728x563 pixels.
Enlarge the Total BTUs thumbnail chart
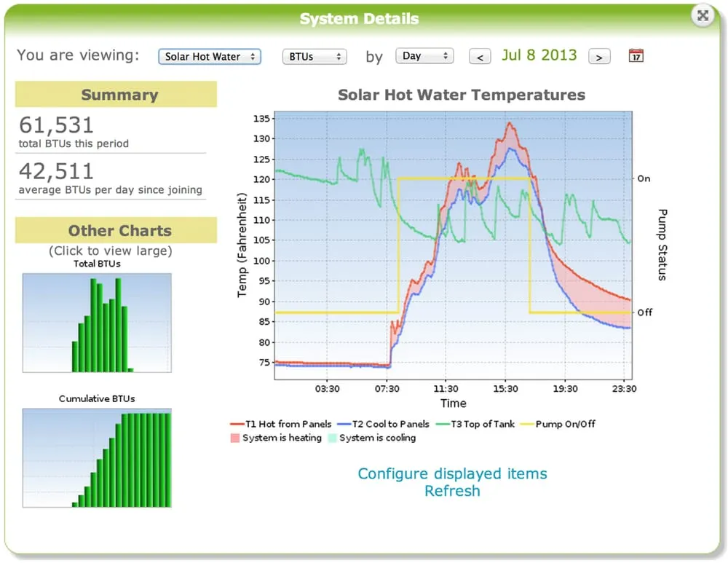(97, 323)
